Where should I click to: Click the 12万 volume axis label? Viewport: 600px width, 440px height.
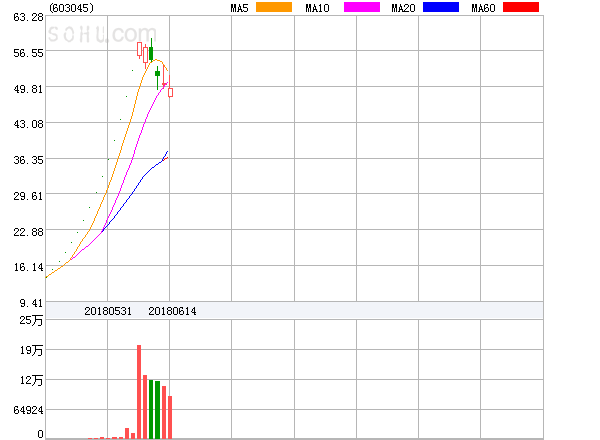click(31, 380)
